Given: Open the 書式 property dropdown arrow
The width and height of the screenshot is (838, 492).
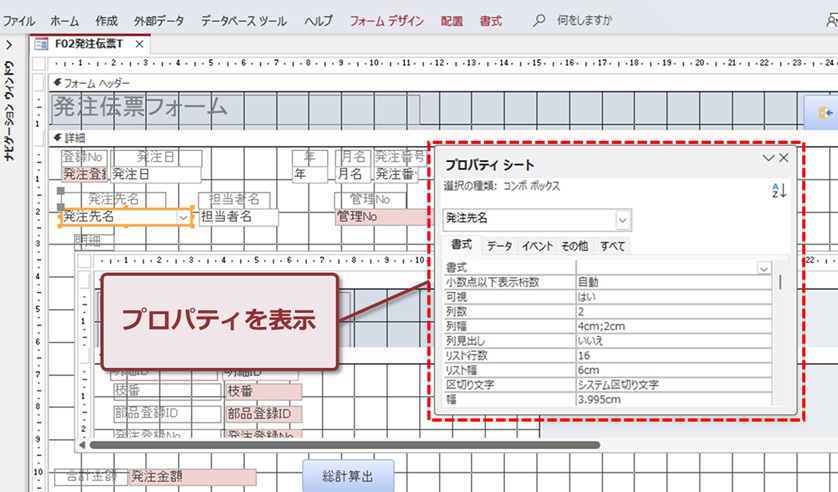Looking at the screenshot, I should (764, 268).
